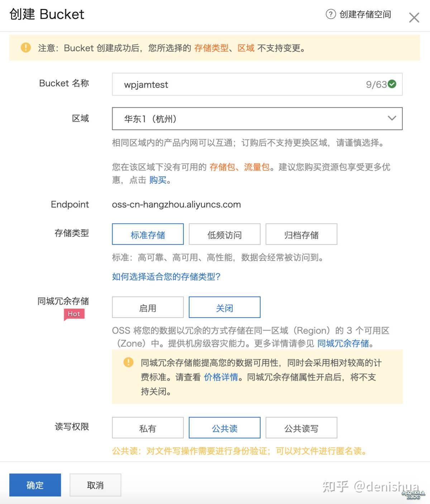Image resolution: width=430 pixels, height=504 pixels.
Task: Select 公共读写 permission
Action: coord(301,428)
